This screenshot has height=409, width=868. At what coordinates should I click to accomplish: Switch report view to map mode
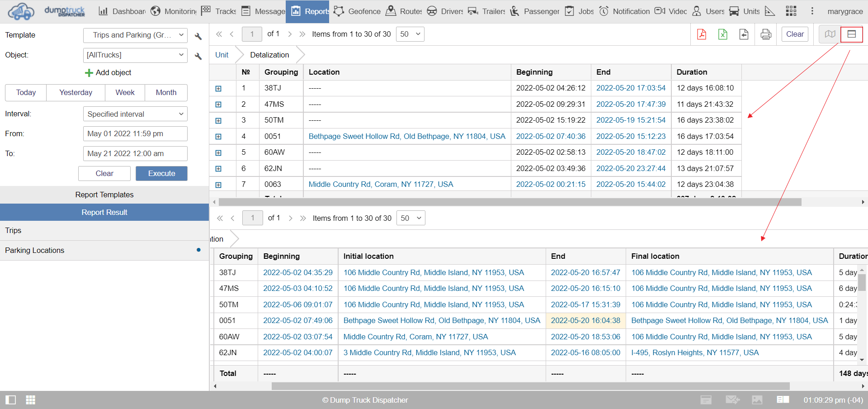click(829, 34)
